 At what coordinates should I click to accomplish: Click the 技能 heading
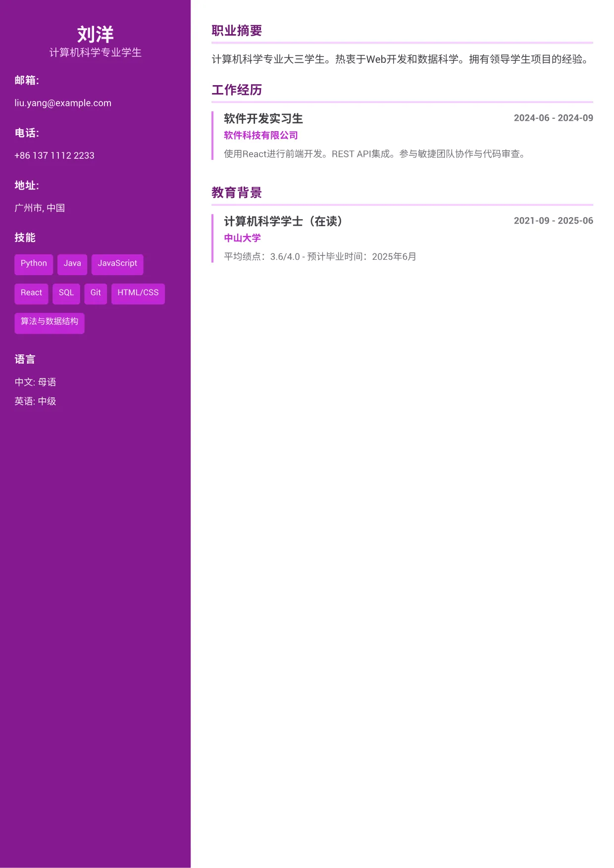[x=25, y=238]
